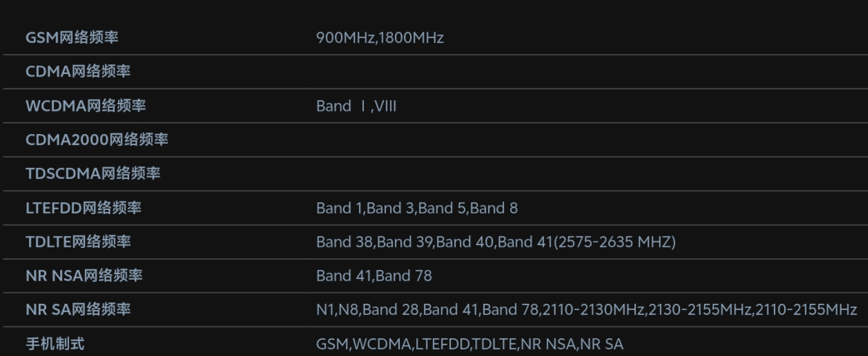
Task: Select the N1,N8,Band 28 value line
Action: point(587,309)
